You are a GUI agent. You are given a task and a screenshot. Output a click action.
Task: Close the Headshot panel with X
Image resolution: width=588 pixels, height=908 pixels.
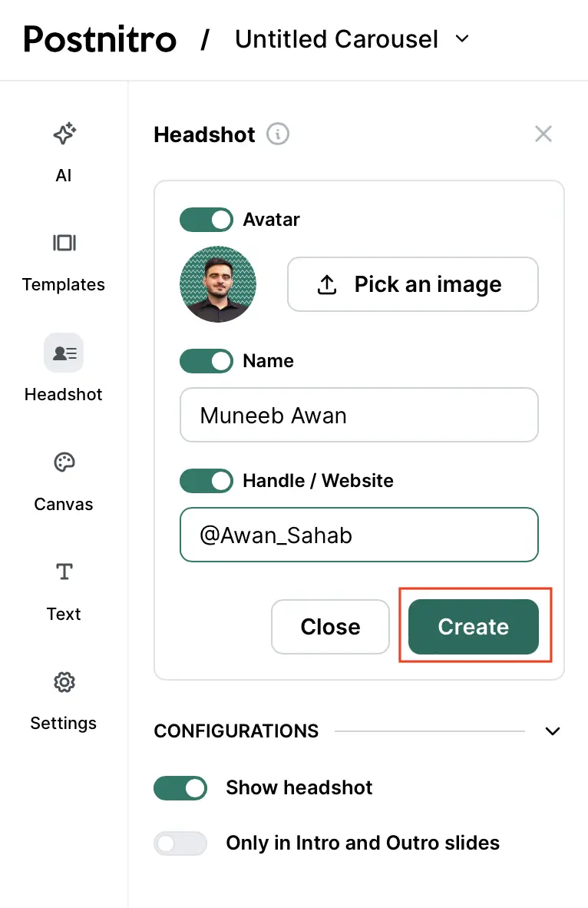click(x=543, y=134)
